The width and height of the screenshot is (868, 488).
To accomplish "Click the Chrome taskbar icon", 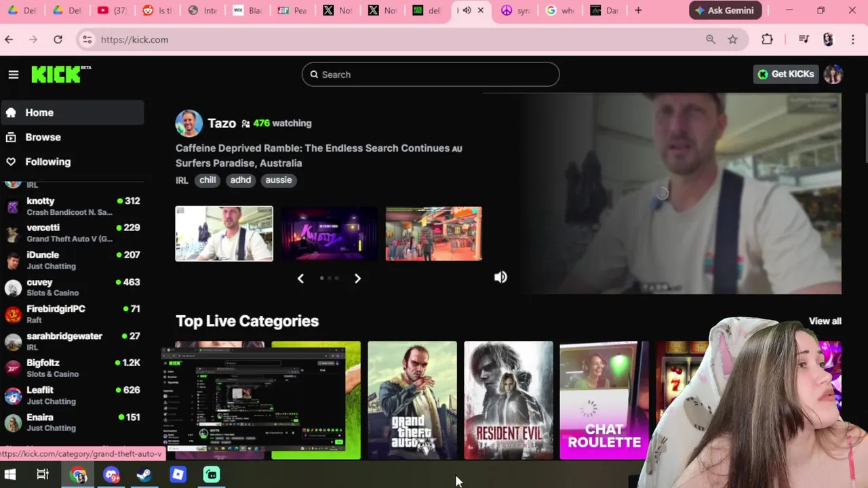I will [x=79, y=475].
